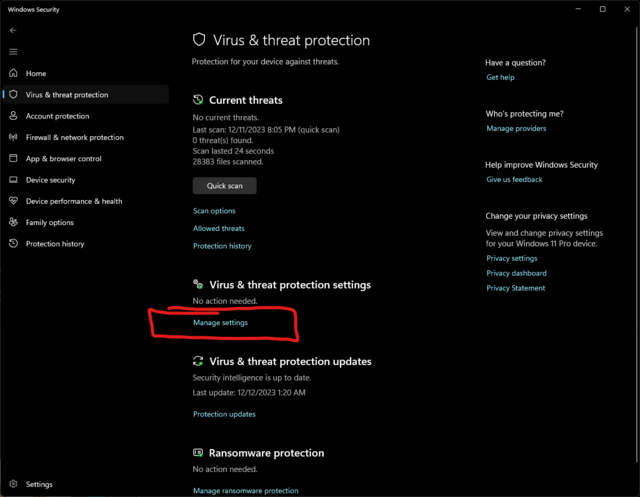Expand the hamburger navigation menu
Image resolution: width=640 pixels, height=497 pixels.
pos(13,51)
